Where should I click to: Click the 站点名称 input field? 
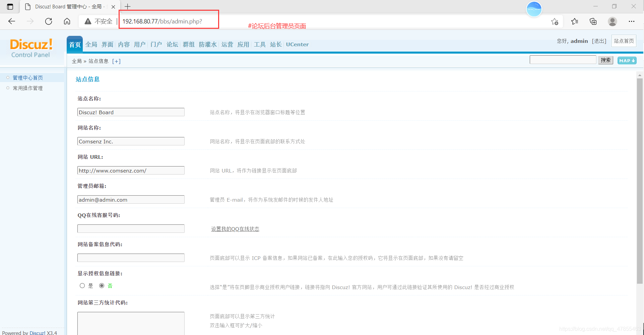[x=131, y=112]
